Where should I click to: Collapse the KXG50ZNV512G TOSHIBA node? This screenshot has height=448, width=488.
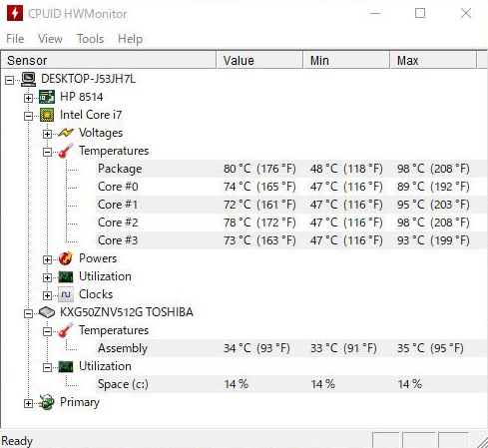point(28,313)
